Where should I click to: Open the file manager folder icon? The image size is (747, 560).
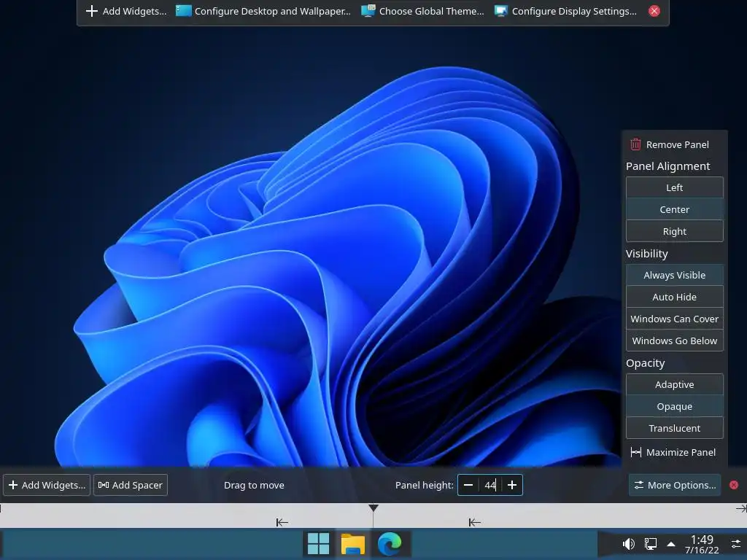(x=353, y=544)
